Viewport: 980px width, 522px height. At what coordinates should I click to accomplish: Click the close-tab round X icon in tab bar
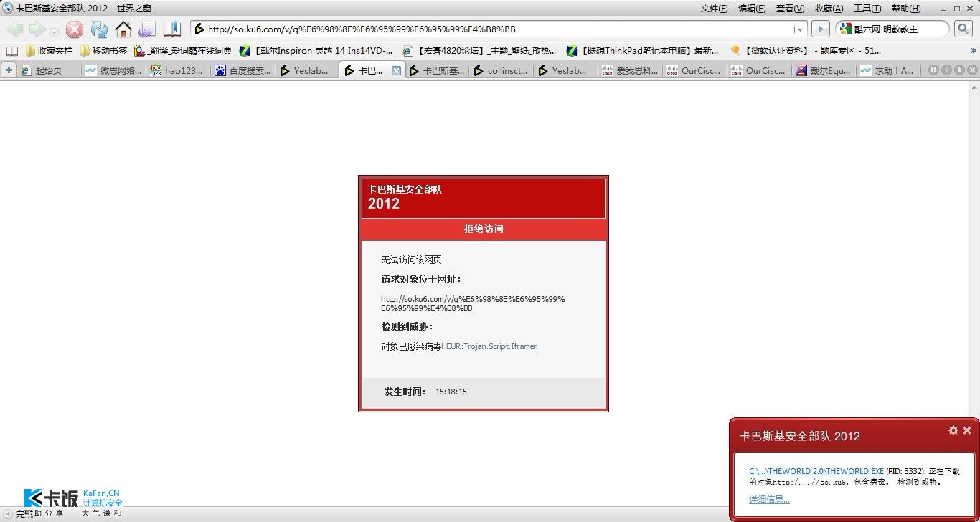click(x=972, y=70)
